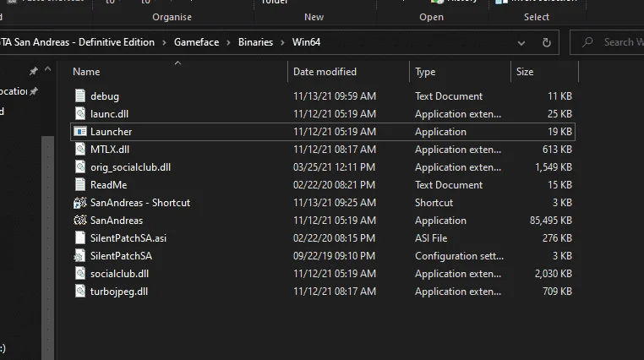This screenshot has height=360, width=644.
Task: Click the Search box field
Action: coord(607,42)
